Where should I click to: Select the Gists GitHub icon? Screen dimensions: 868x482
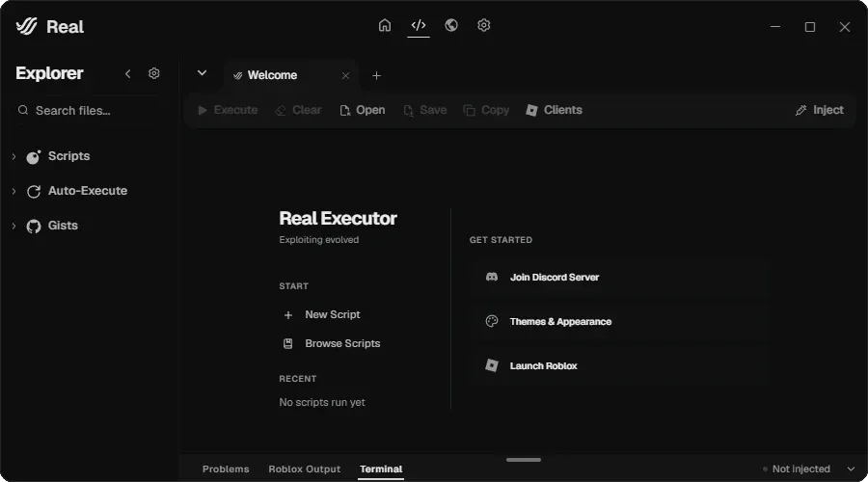pos(34,227)
